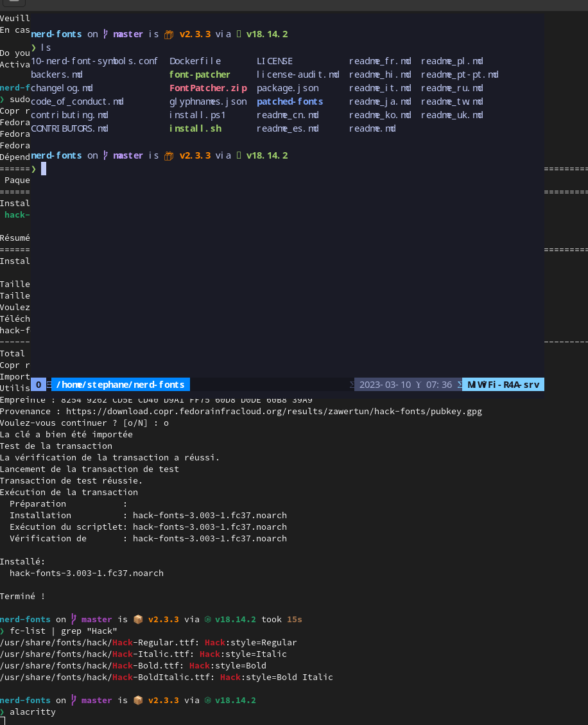588x725 pixels.
Task: Click the block cursor in the front terminal
Action: [x=44, y=169]
